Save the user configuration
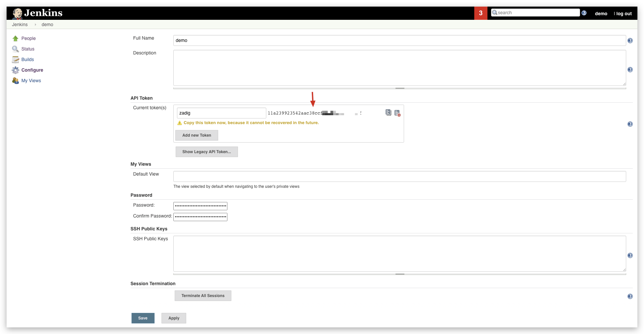The height and width of the screenshot is (334, 644). click(x=143, y=318)
